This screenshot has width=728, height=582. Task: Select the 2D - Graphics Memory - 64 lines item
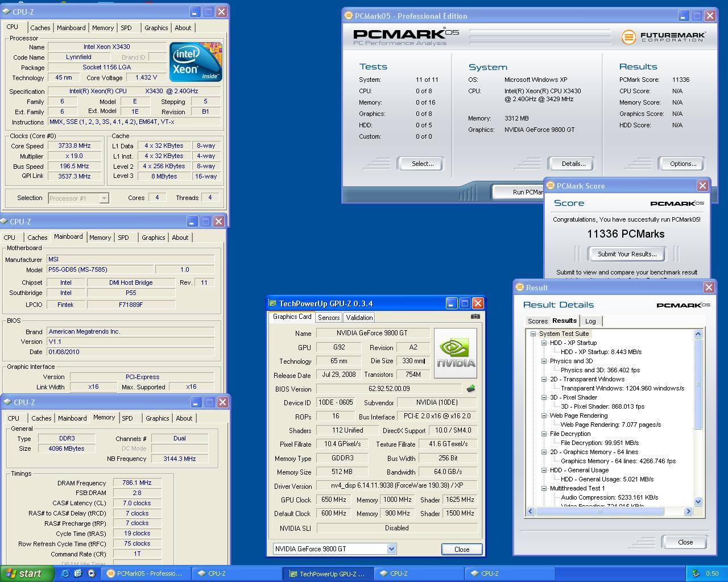[x=594, y=452]
